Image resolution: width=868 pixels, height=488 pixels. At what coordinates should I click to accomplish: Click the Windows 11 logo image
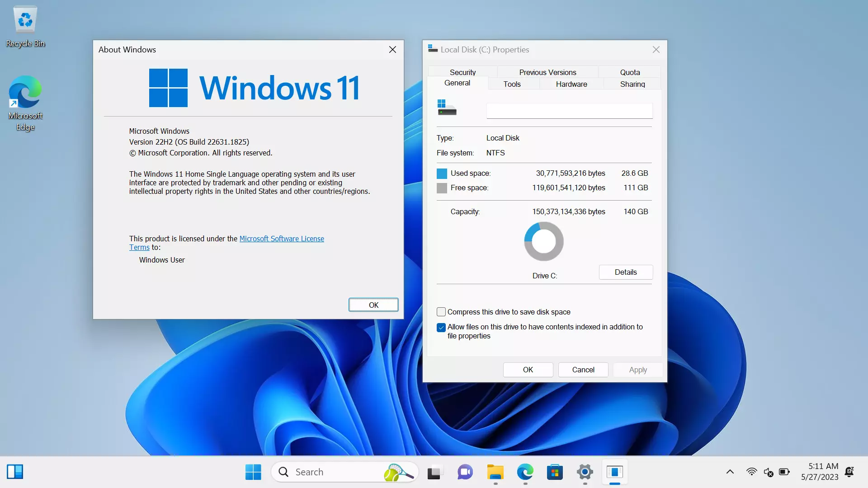255,88
